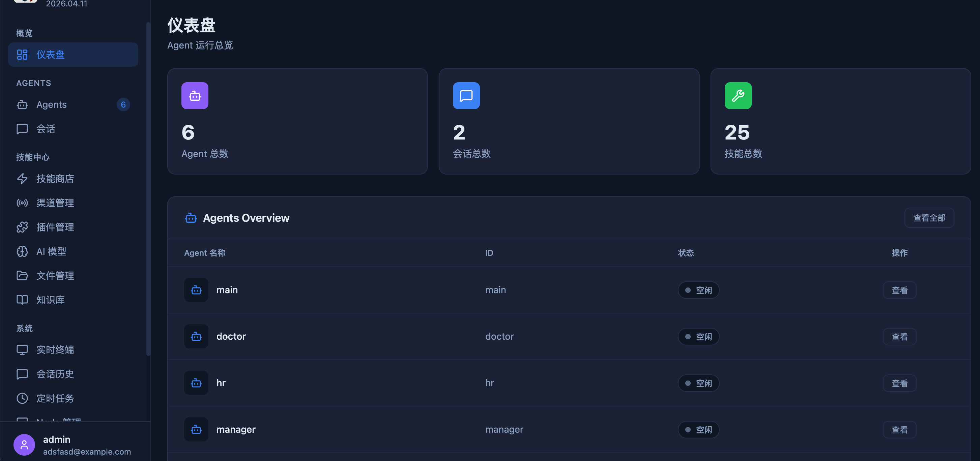Click the 实时终端 monitor icon
The height and width of the screenshot is (461, 980).
[x=22, y=350]
